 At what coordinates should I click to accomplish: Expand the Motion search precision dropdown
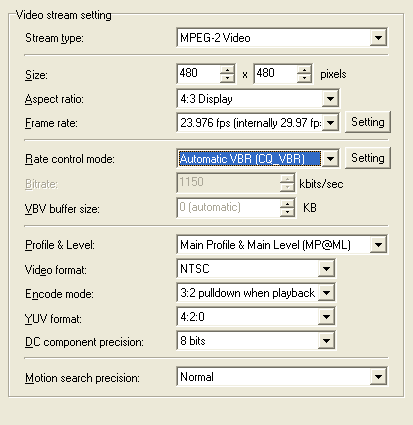pos(378,377)
